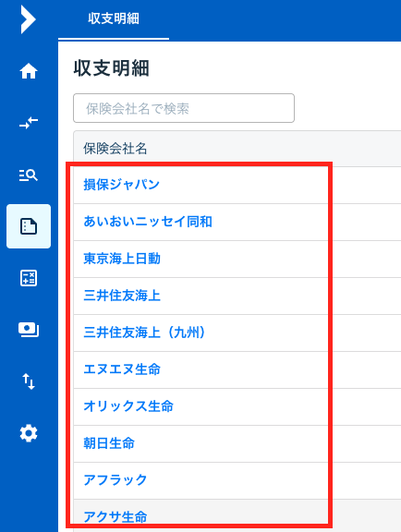Switch to the 収支明細 tab
401x532 pixels.
(114, 18)
